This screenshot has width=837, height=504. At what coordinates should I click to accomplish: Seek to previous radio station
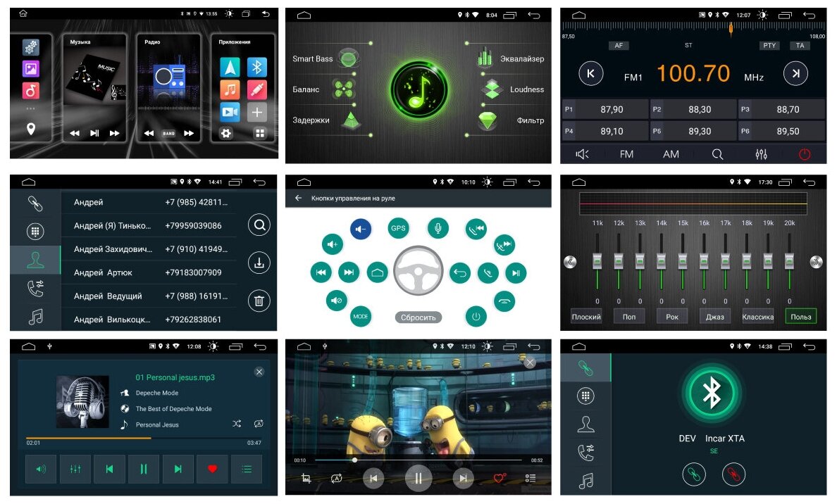[x=591, y=74]
